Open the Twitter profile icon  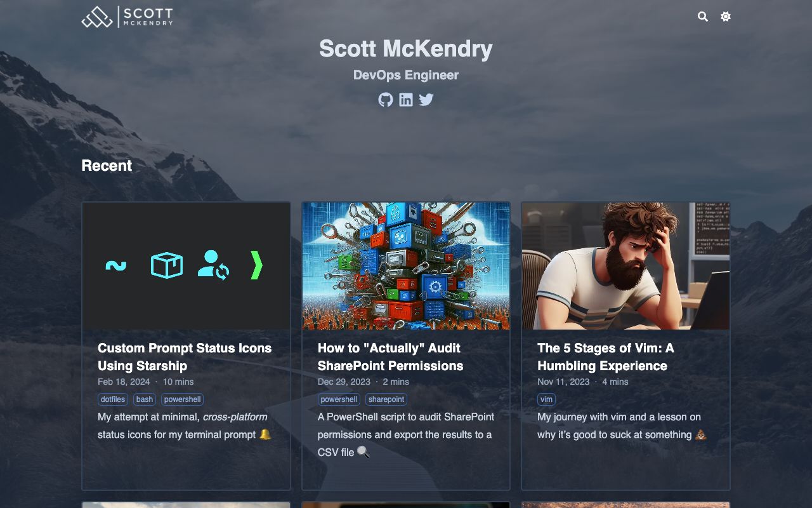point(426,100)
